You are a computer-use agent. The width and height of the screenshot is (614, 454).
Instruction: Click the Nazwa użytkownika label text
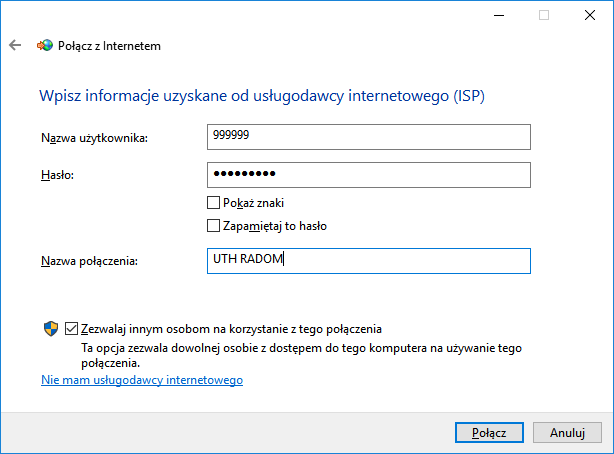94,138
